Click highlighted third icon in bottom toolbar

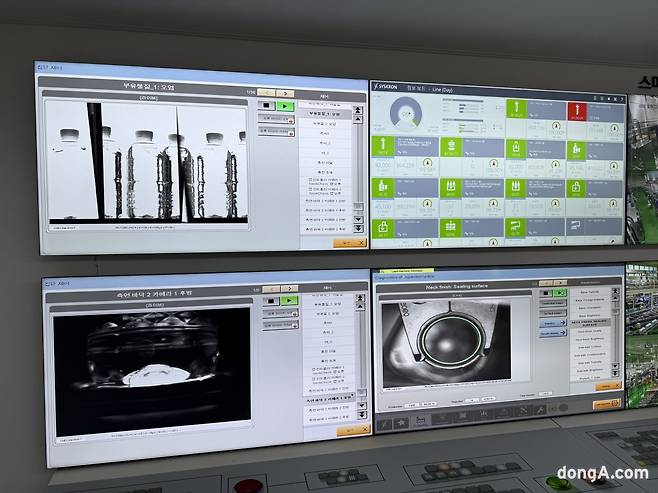coord(420,420)
